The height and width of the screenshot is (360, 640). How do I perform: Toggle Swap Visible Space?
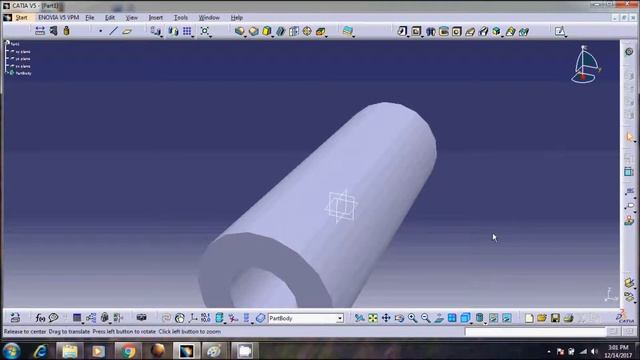[x=507, y=318]
